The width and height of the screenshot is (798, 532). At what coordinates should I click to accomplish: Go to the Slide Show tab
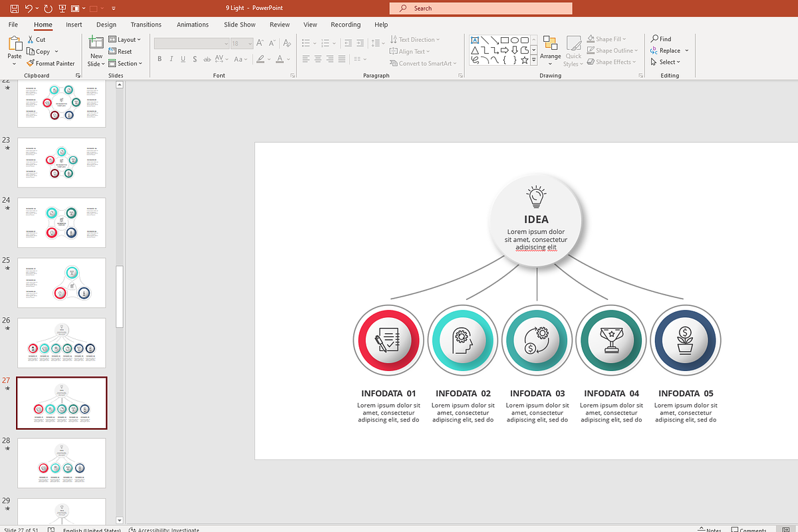click(239, 25)
